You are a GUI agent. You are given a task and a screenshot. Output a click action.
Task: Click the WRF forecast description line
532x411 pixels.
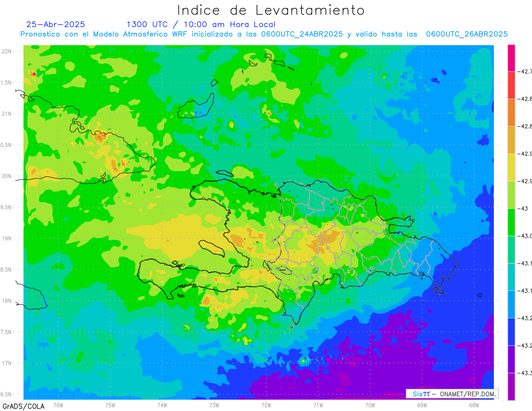(264, 34)
